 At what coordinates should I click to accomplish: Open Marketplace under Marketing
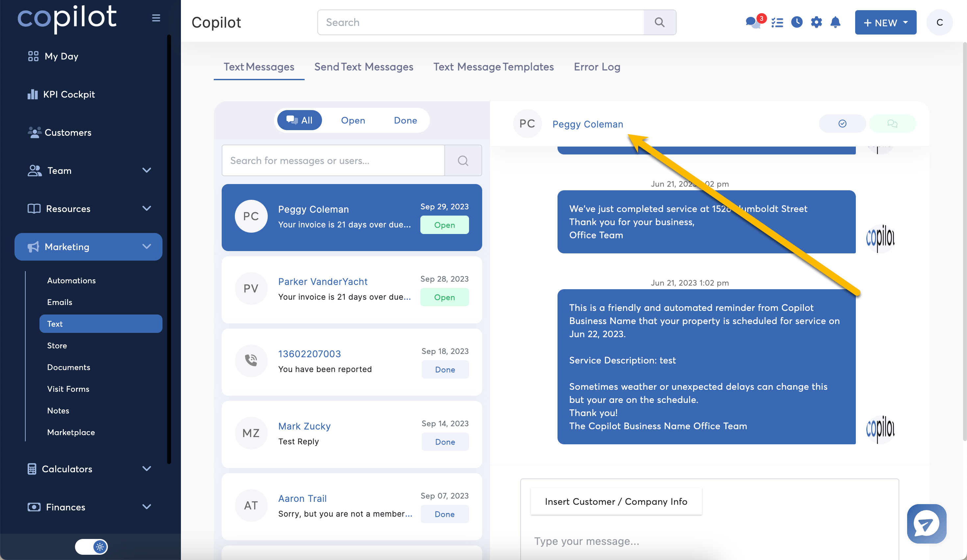click(x=71, y=432)
